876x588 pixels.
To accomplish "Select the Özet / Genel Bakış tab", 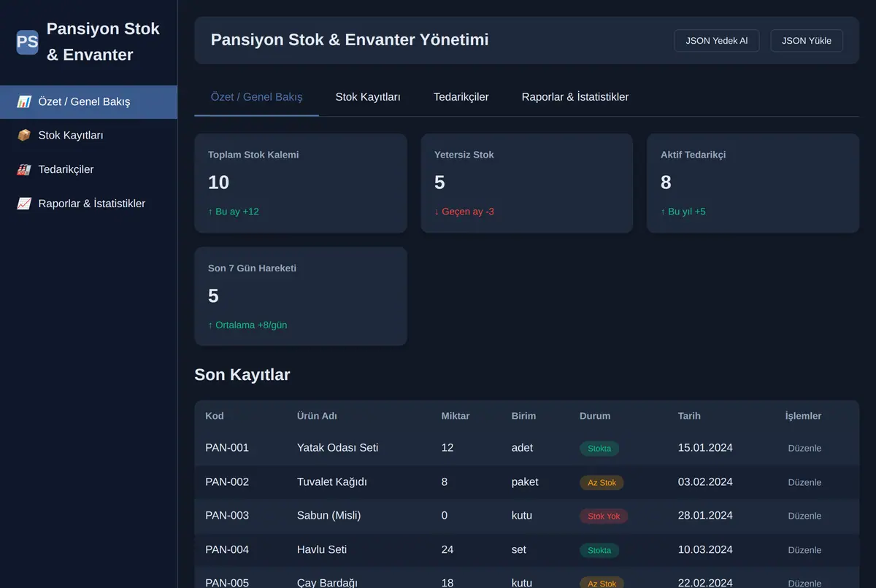I will (256, 97).
